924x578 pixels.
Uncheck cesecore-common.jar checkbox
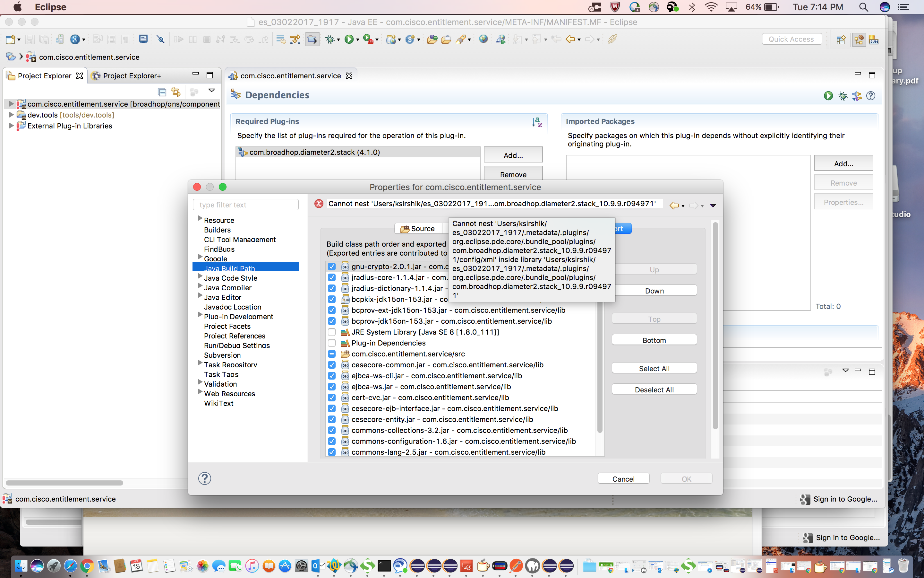click(331, 365)
